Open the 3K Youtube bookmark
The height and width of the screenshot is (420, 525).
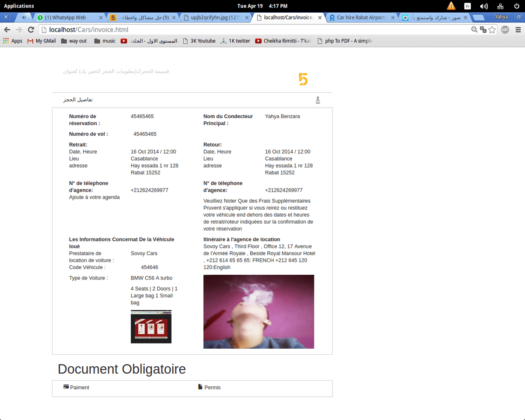199,41
